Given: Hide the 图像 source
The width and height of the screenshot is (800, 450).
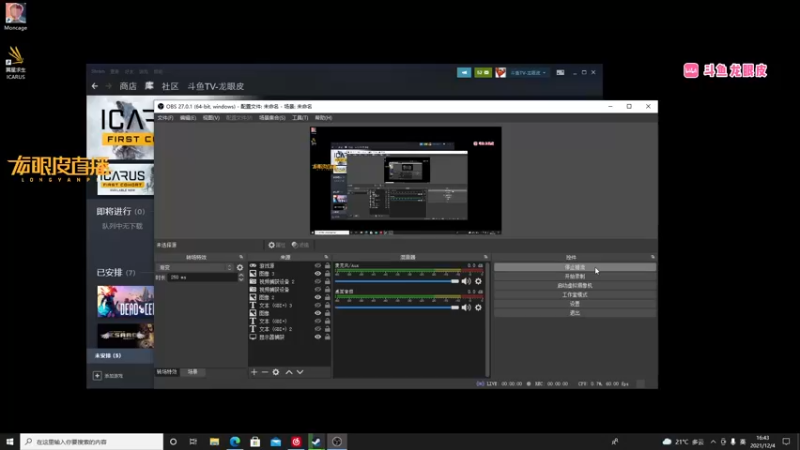Looking at the screenshot, I should pyautogui.click(x=317, y=313).
